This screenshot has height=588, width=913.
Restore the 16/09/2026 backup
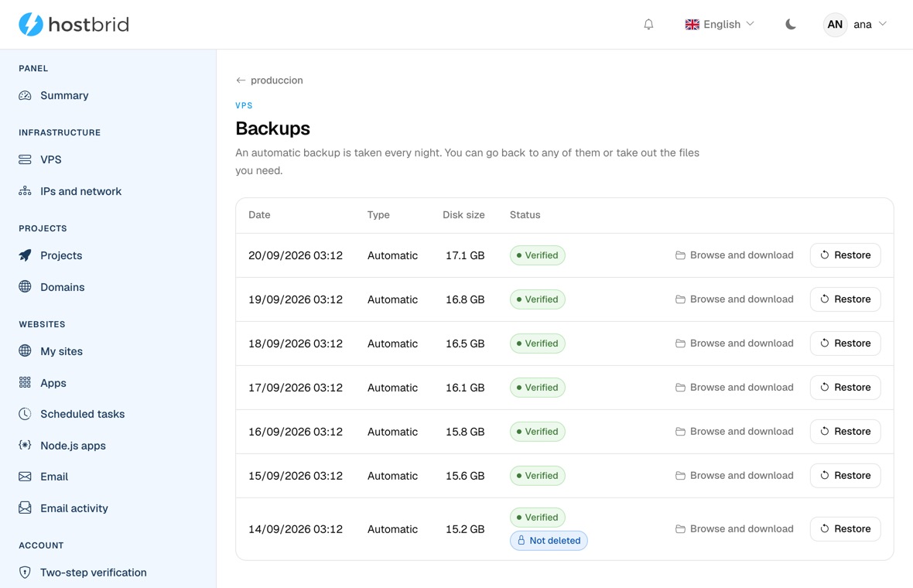[x=845, y=432]
